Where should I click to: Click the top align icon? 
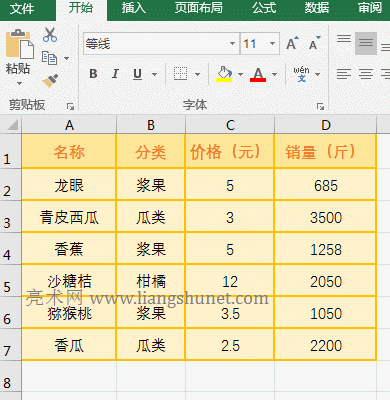click(344, 39)
